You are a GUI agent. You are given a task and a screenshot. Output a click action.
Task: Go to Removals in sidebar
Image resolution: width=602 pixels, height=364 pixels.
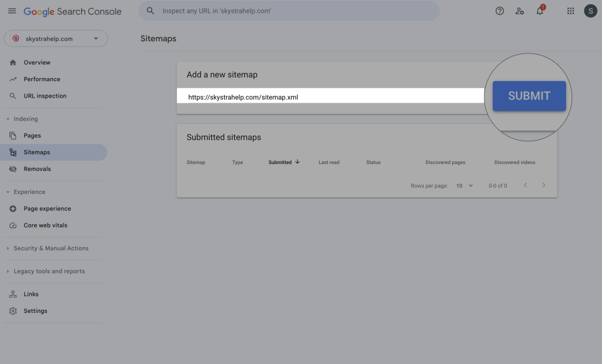[x=37, y=169]
